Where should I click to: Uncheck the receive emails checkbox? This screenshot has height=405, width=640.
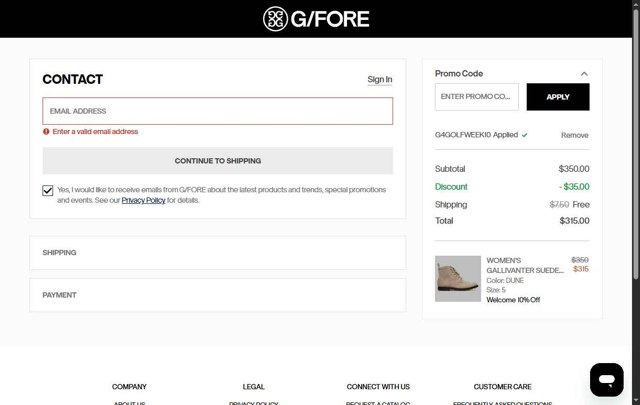click(x=48, y=190)
